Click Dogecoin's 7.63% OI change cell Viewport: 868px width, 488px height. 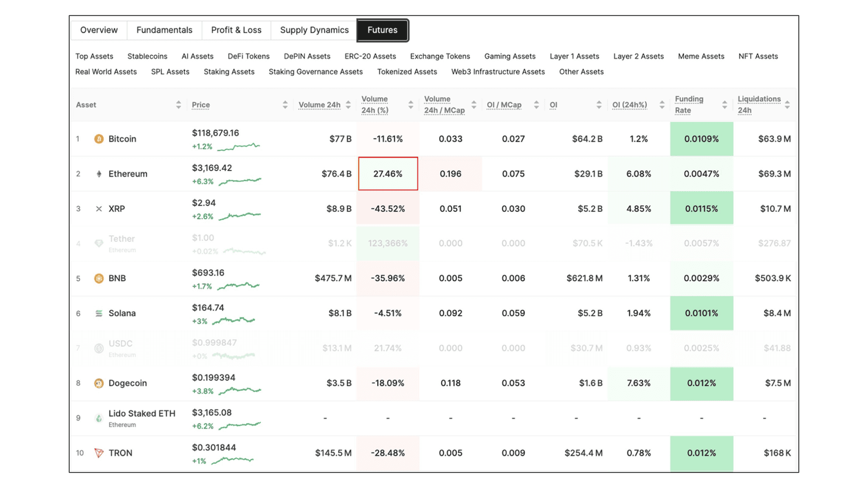639,383
